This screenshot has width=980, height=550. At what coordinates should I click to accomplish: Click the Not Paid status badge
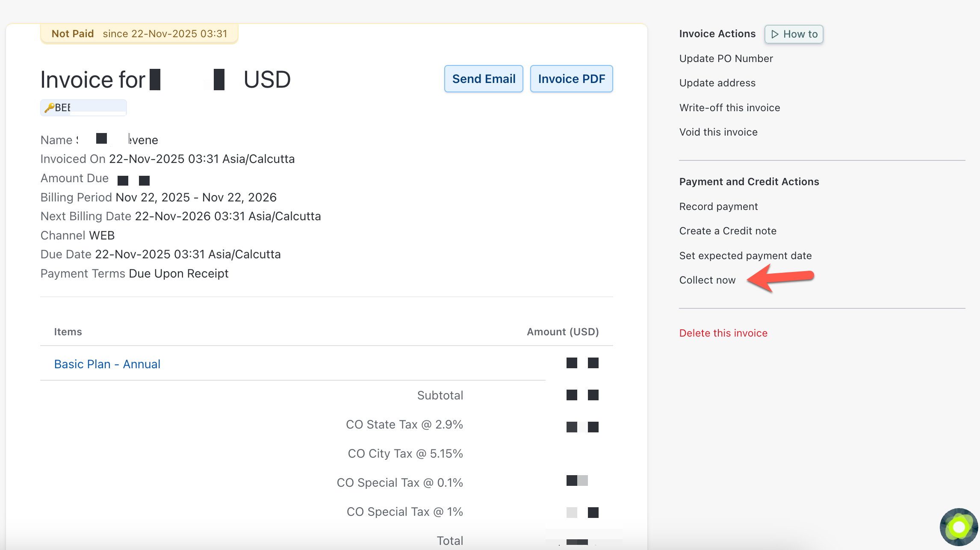(x=139, y=34)
